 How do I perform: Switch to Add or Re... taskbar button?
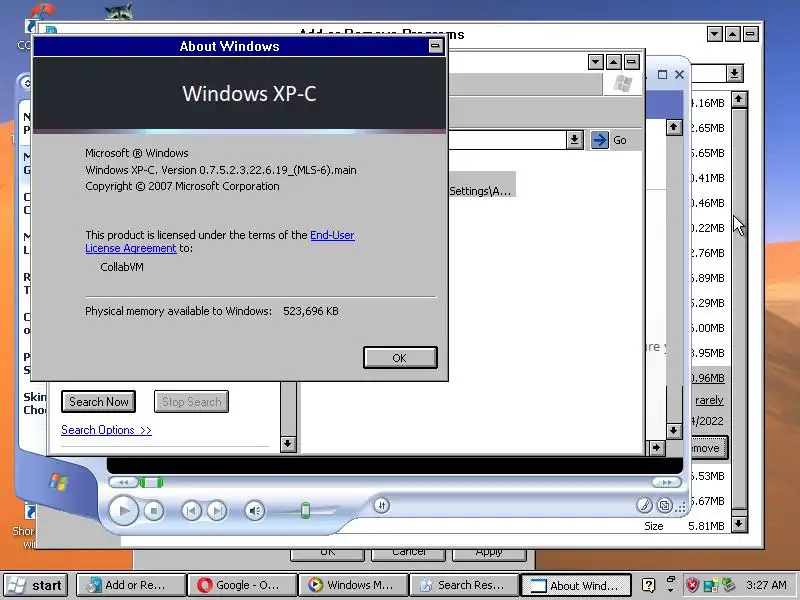[x=131, y=585]
